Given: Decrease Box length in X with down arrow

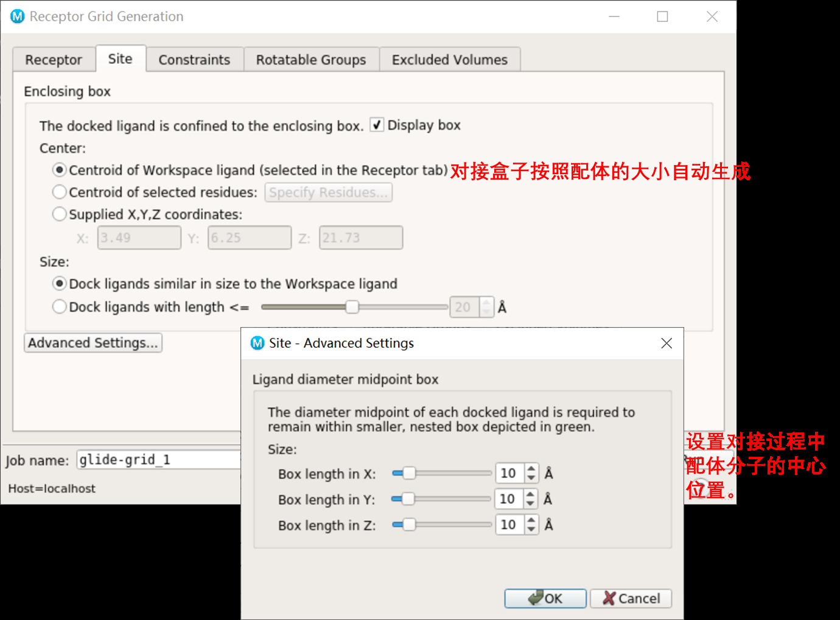Looking at the screenshot, I should pyautogui.click(x=531, y=478).
